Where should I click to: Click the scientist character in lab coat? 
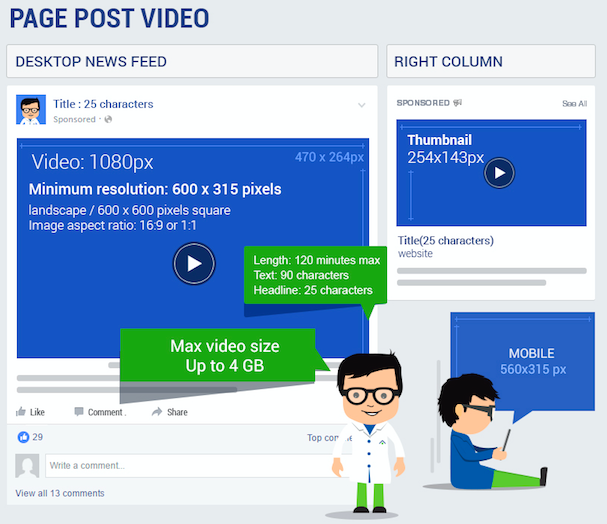pos(369,433)
